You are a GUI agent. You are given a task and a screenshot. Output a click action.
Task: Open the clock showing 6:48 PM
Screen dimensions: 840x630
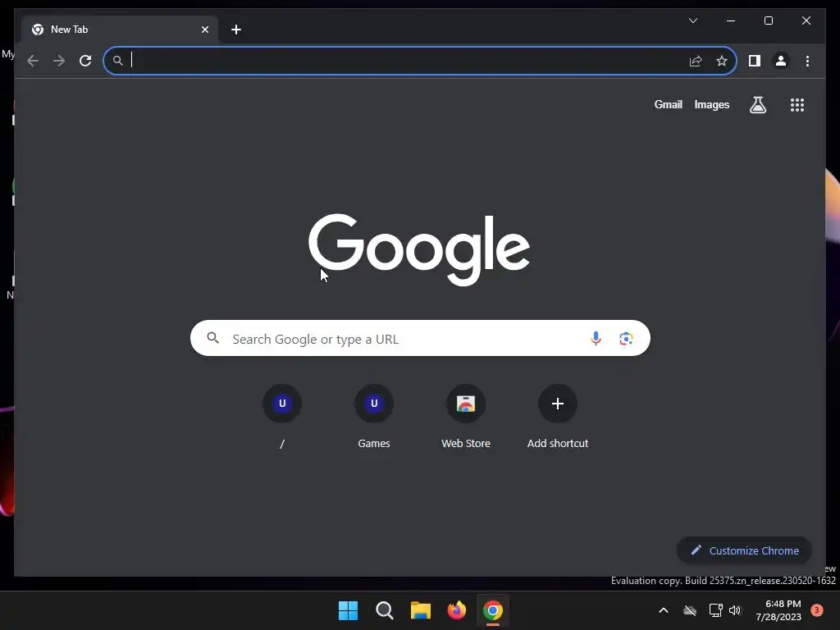point(778,610)
